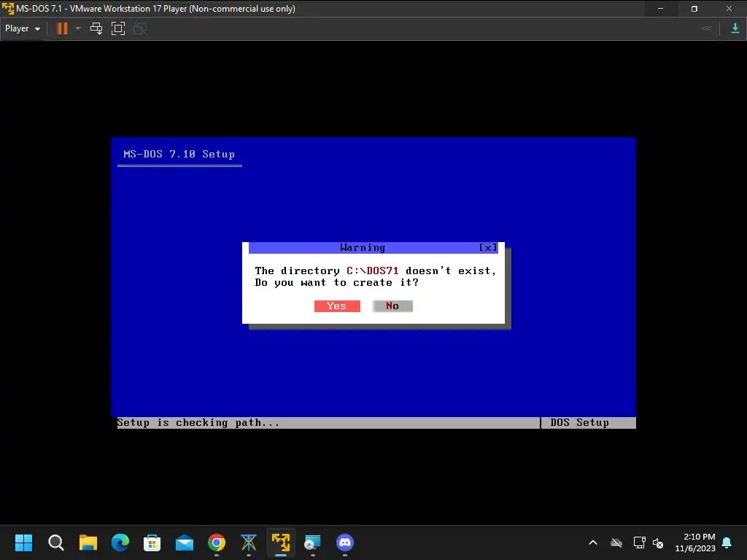Click the muted volume tray icon

658,542
